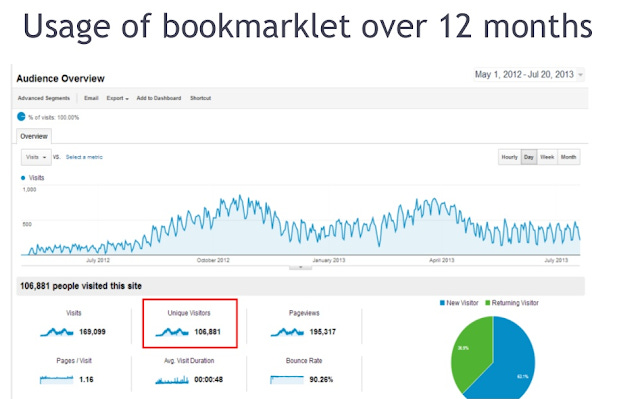Click the October 2012 axis label

click(213, 260)
